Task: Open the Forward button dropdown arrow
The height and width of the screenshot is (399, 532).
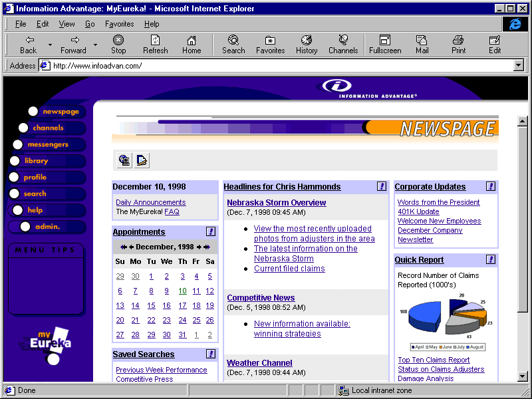Action: [x=95, y=45]
